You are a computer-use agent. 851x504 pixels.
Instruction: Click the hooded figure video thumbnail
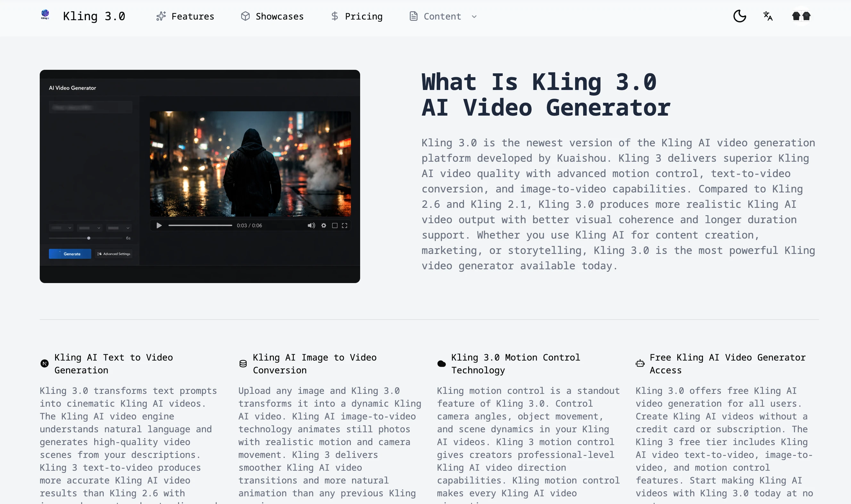tap(250, 164)
